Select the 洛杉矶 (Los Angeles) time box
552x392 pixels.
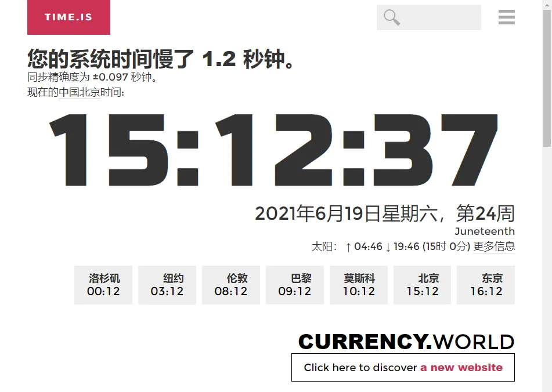tap(103, 285)
